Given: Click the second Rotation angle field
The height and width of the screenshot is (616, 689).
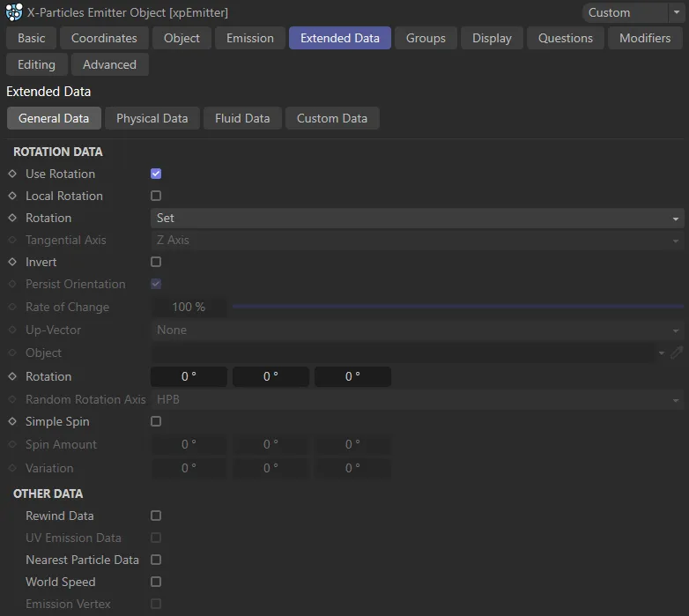Looking at the screenshot, I should point(270,376).
